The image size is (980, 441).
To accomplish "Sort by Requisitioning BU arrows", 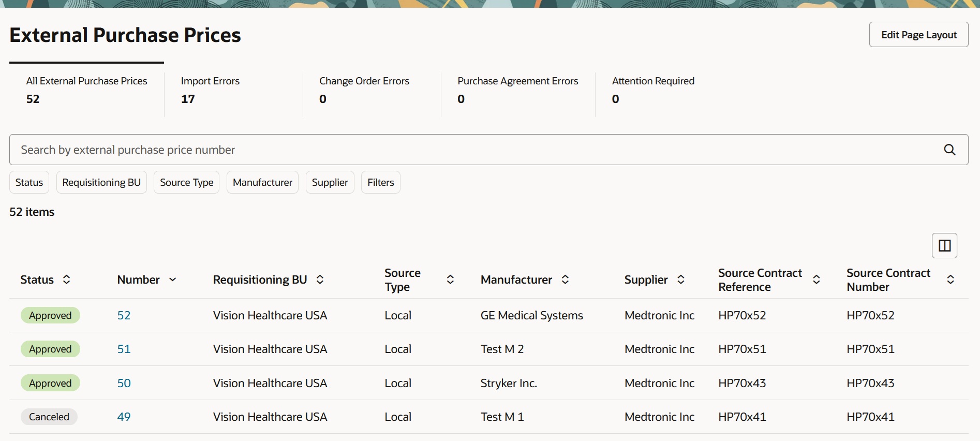I will [320, 280].
